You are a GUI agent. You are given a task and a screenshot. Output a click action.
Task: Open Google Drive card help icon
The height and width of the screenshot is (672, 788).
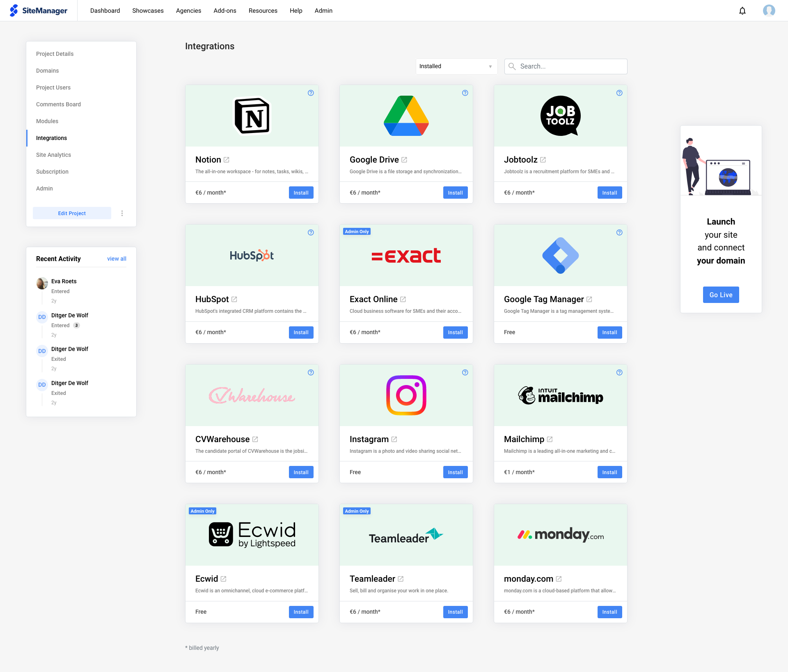(465, 93)
